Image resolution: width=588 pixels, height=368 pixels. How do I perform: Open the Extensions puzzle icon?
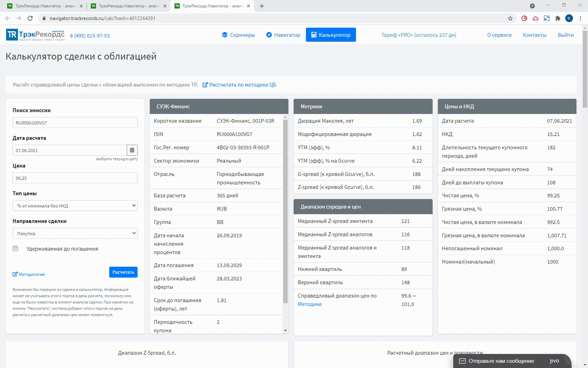point(558,18)
